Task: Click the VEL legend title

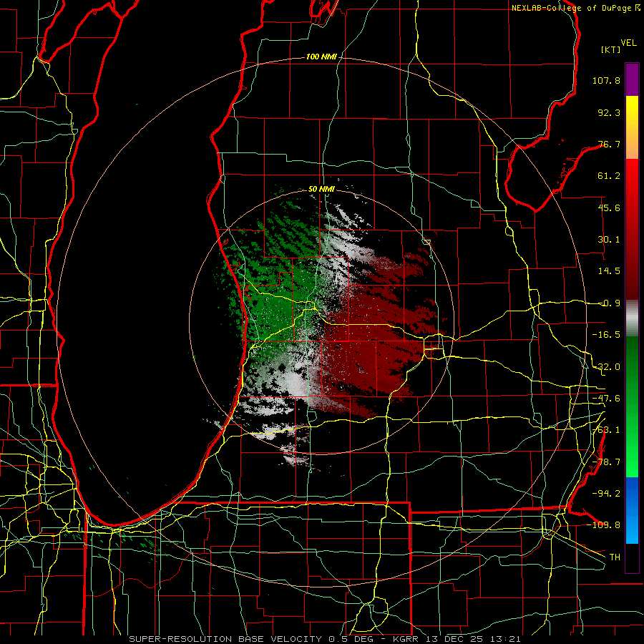Action: click(628, 43)
